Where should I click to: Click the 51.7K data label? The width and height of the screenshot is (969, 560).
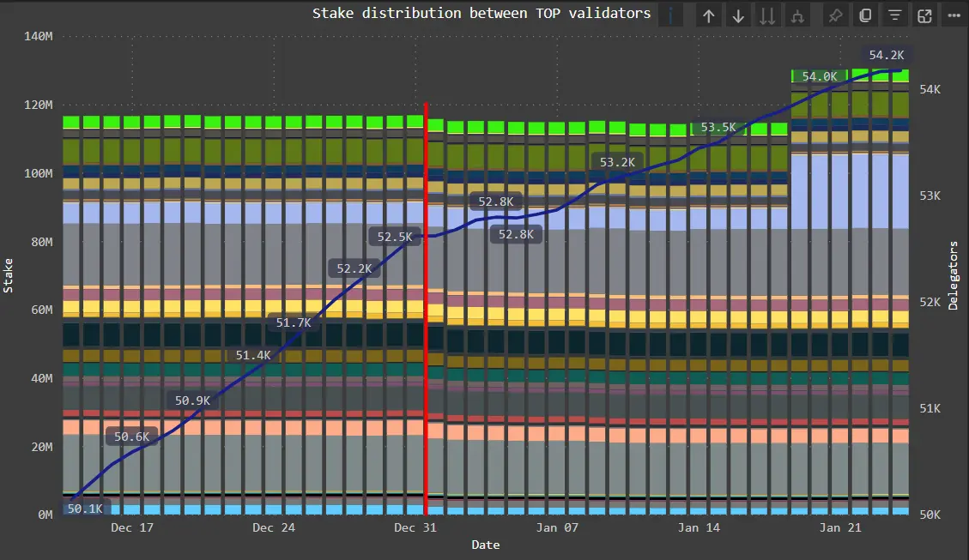[x=294, y=322]
